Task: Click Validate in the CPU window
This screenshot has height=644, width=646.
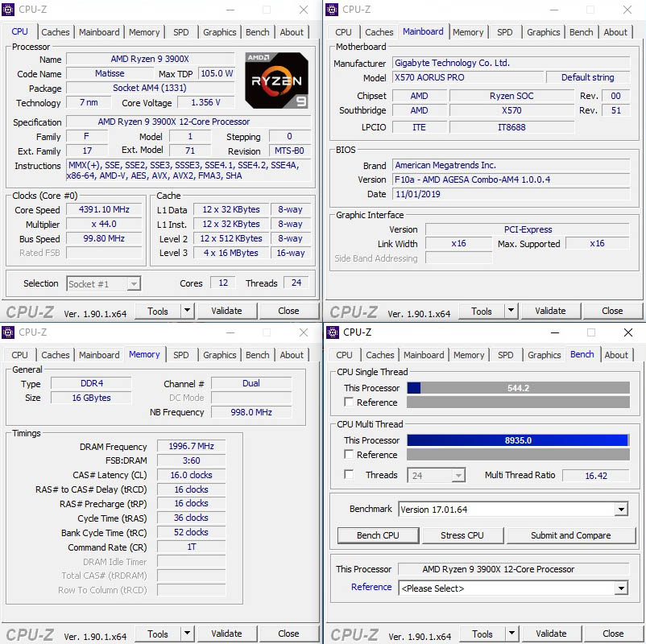Action: [x=226, y=311]
